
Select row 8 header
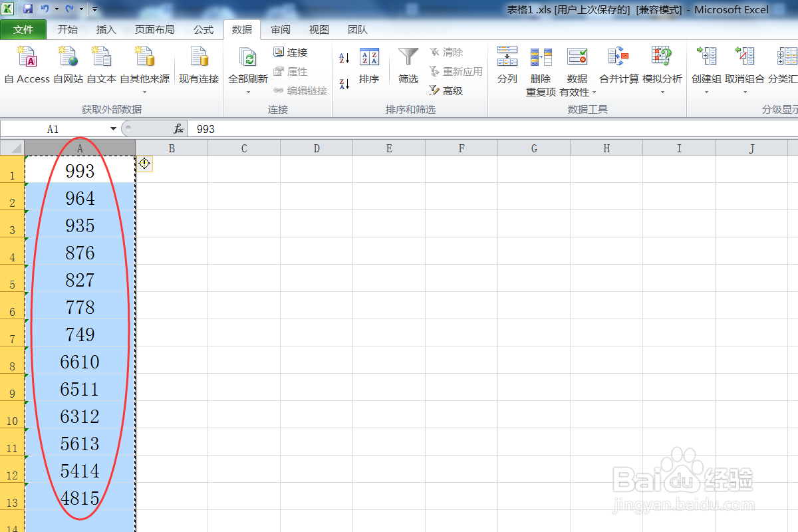click(x=12, y=360)
